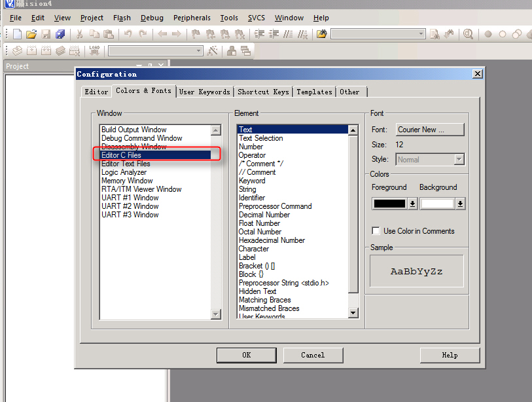
Task: Click the black Foreground color swatch
Action: pyautogui.click(x=389, y=204)
